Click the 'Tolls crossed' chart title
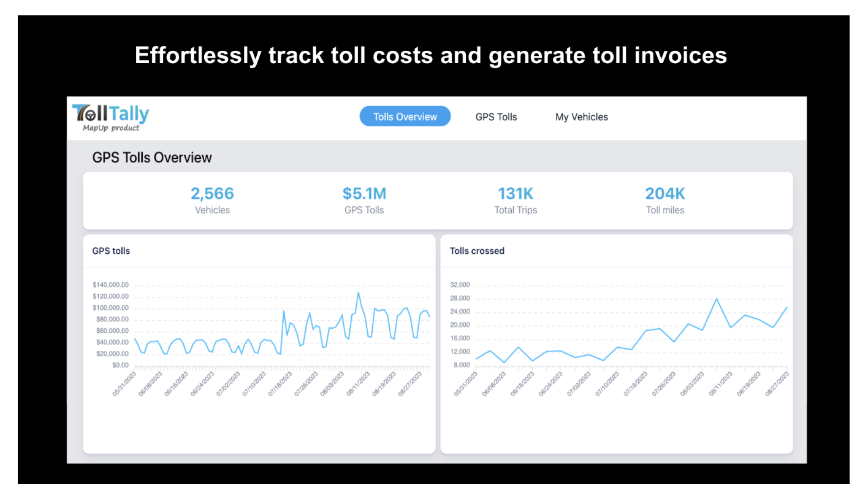 (x=477, y=251)
